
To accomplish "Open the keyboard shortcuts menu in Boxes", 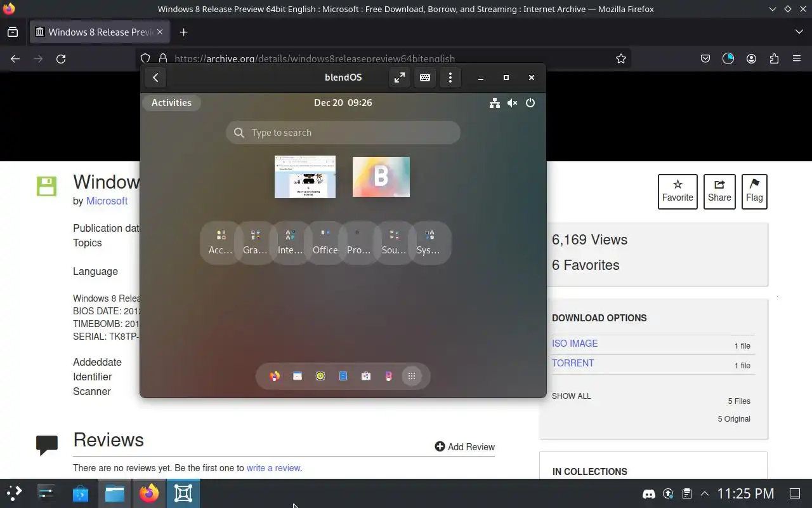I will (x=425, y=77).
